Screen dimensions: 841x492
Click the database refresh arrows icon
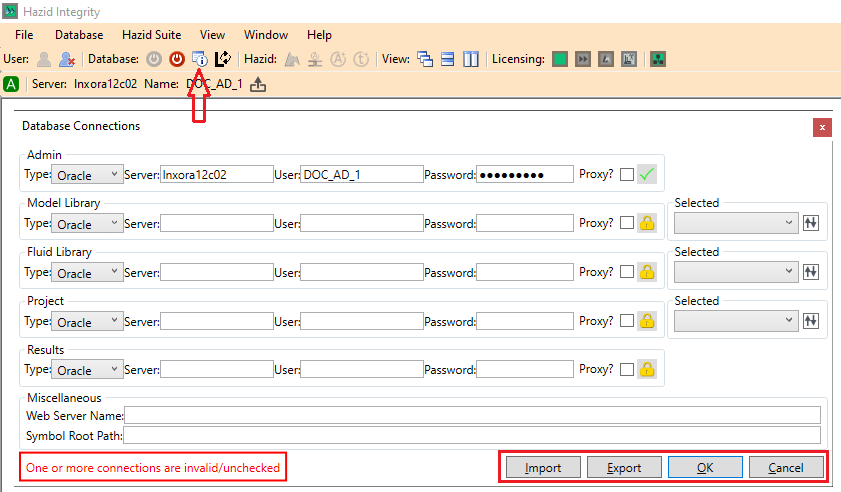point(223,59)
